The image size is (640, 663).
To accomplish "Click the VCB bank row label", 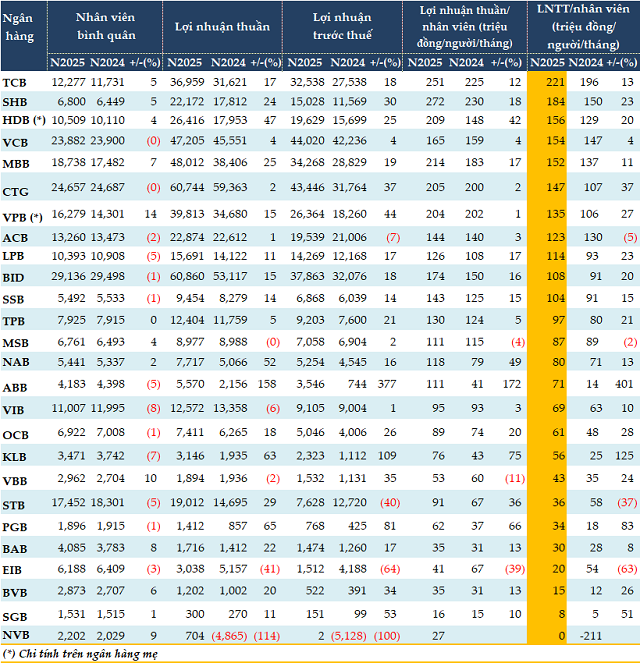I will tap(15, 143).
